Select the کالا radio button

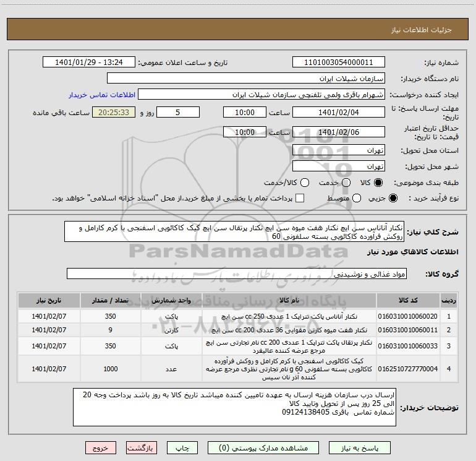(x=378, y=183)
